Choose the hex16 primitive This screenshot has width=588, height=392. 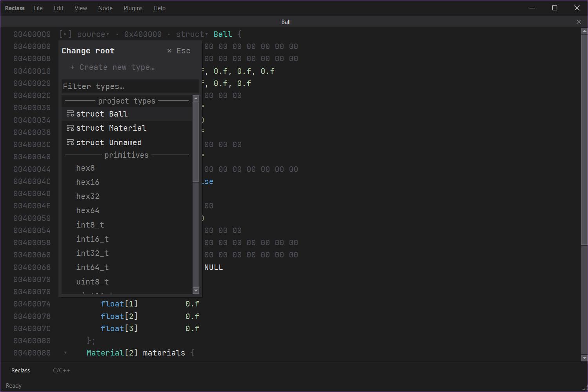point(127,182)
